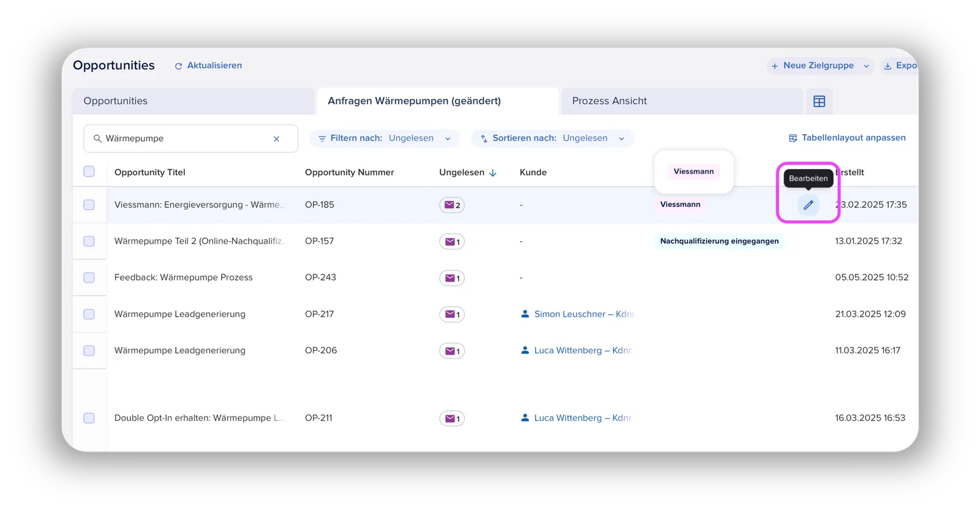Open Wärmepumpe Leadgenerierung title in OP-217 row

179,314
